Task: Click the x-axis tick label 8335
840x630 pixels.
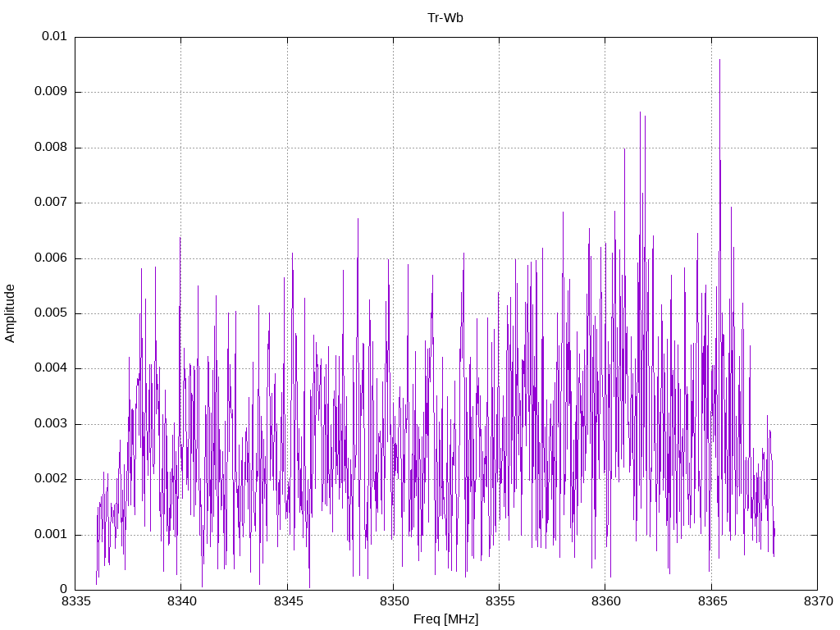Action: 75,601
